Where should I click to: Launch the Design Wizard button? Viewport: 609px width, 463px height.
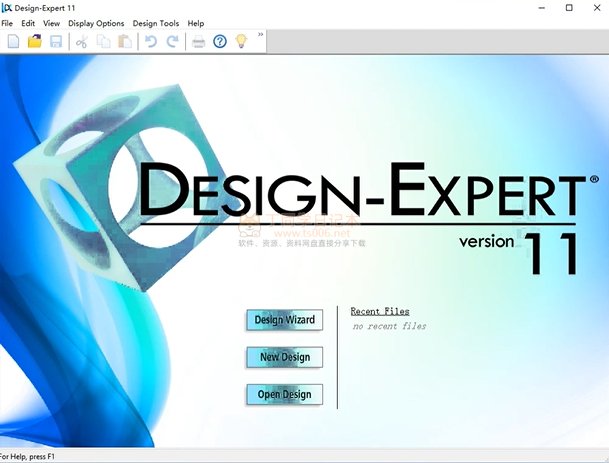pyautogui.click(x=284, y=320)
